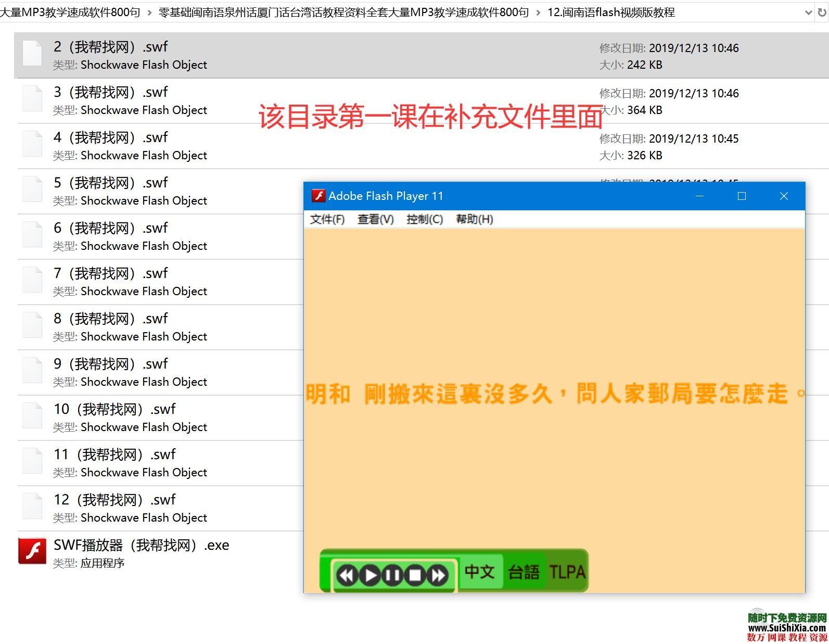The height and width of the screenshot is (644, 829).
Task: Click file name 5（我帮找网）.swf
Action: coord(111,183)
